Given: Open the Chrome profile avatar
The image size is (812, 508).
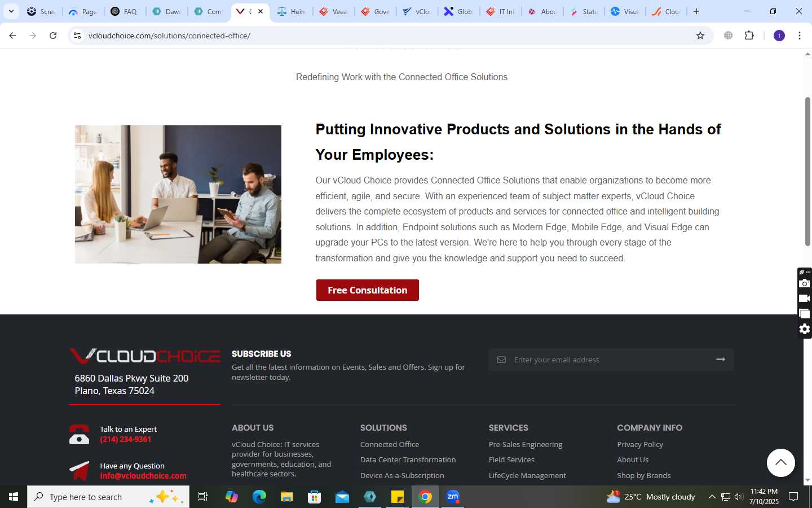Looking at the screenshot, I should coord(779,36).
